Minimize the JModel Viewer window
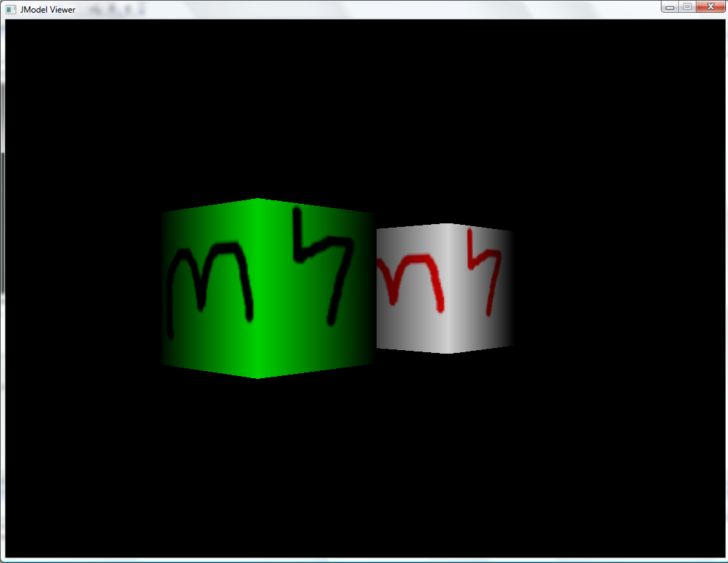 click(670, 7)
